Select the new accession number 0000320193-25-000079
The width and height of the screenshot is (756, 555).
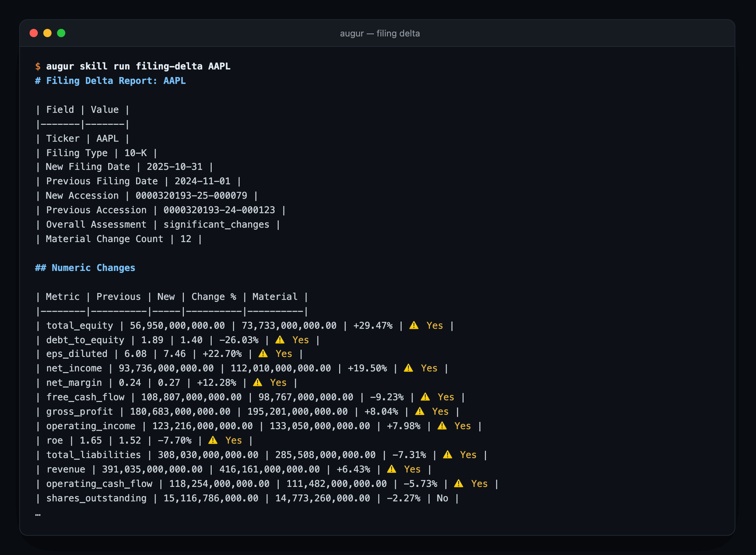click(191, 196)
